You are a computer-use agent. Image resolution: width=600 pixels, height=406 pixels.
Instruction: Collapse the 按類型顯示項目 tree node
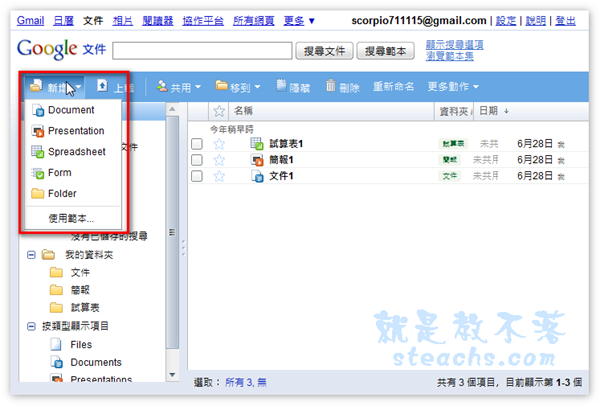point(31,326)
